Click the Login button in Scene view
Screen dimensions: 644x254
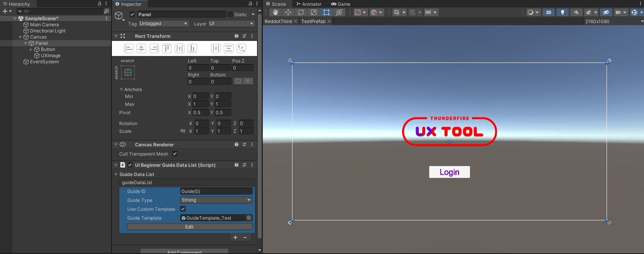(450, 172)
